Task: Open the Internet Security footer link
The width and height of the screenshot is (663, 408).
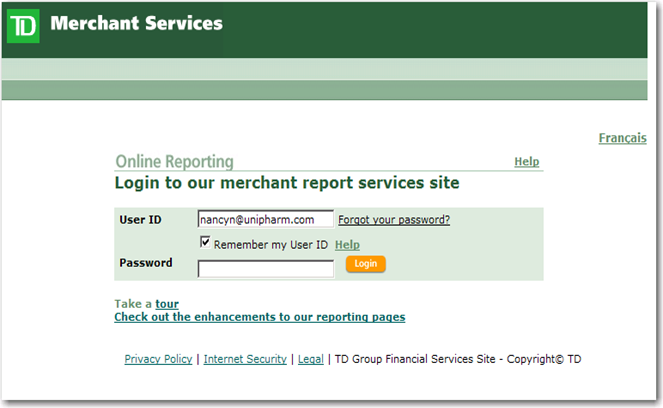Action: pos(245,359)
